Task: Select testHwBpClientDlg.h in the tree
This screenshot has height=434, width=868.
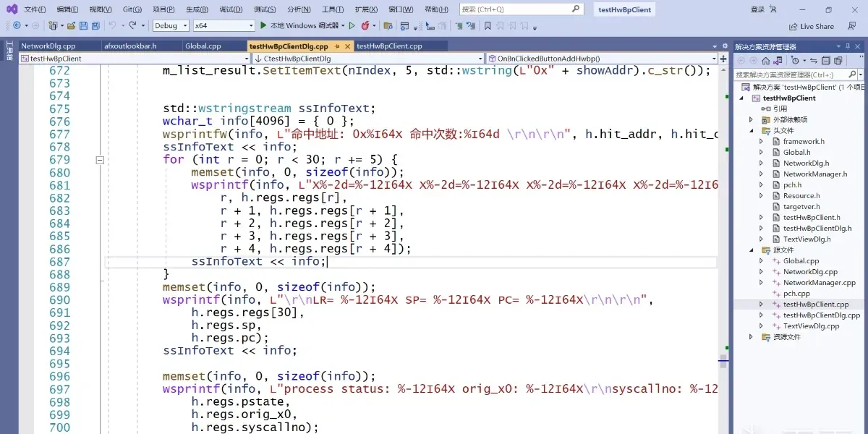Action: pyautogui.click(x=817, y=229)
